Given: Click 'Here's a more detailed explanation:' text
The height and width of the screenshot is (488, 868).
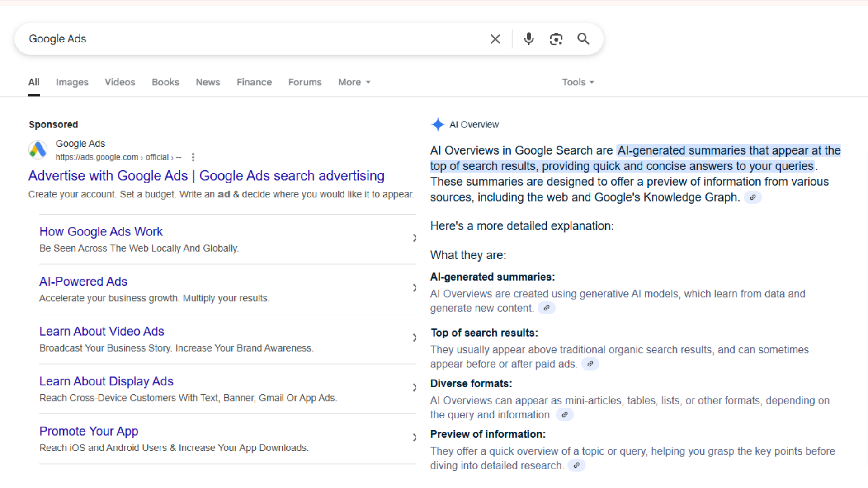Looking at the screenshot, I should click(522, 226).
